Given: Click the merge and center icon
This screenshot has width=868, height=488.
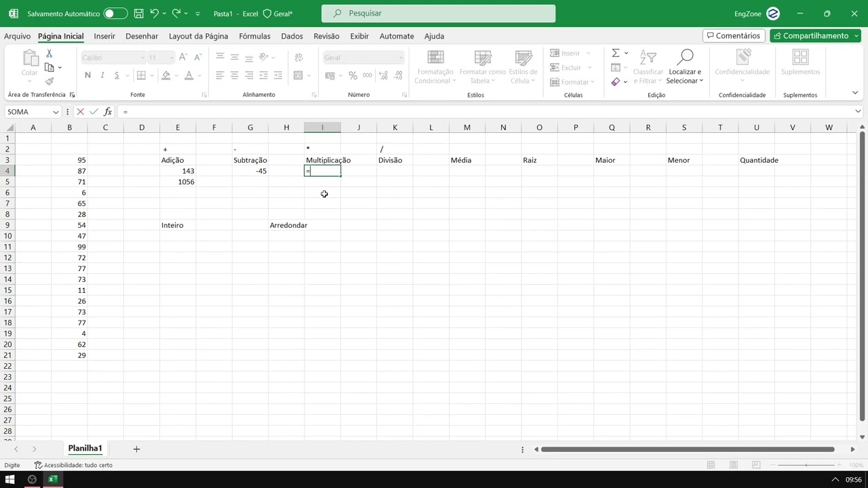Looking at the screenshot, I should [298, 75].
